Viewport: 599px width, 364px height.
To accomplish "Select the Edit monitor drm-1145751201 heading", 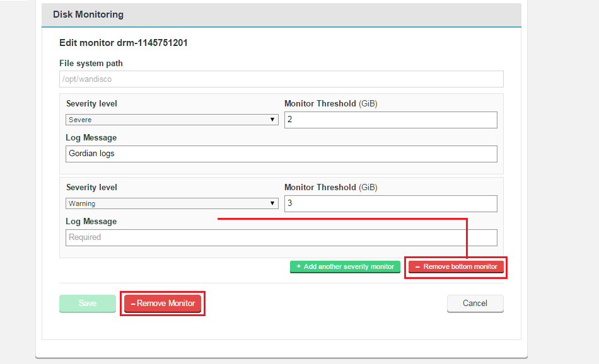I will 124,43.
